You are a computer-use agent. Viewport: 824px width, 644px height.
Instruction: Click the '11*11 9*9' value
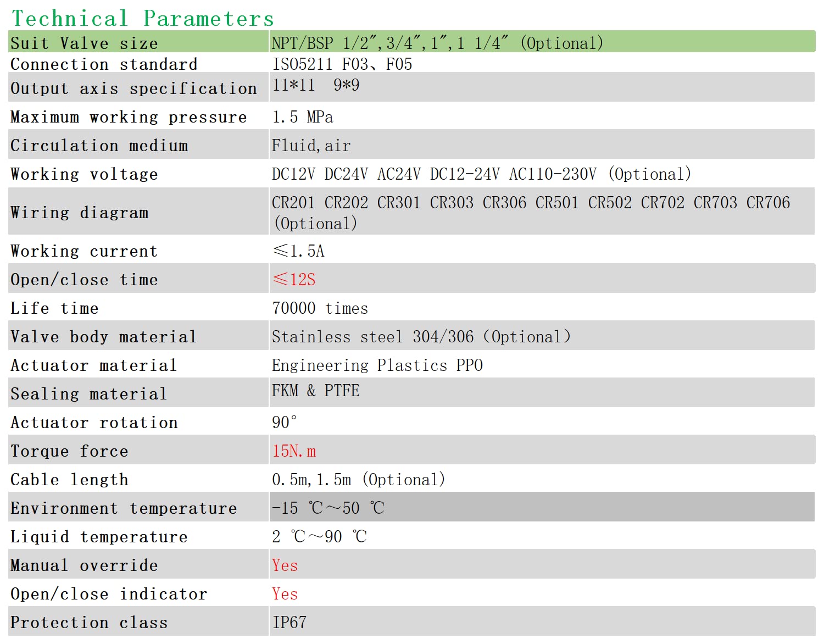[x=316, y=85]
